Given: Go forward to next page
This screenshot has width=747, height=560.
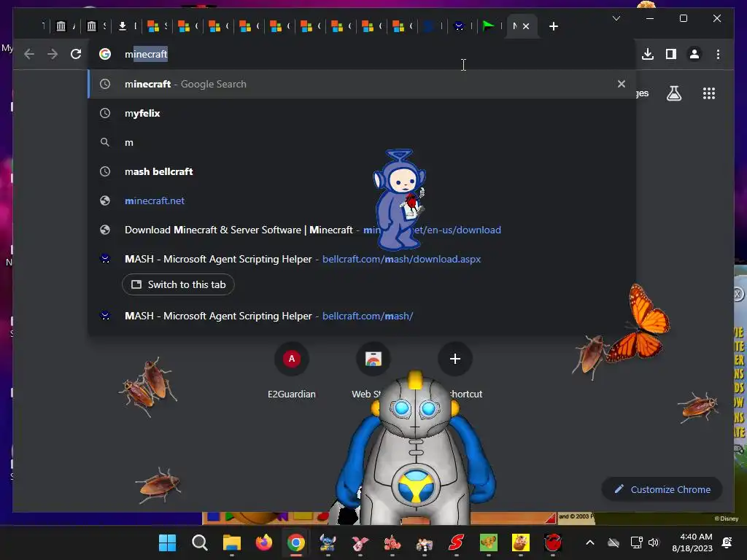Looking at the screenshot, I should point(53,54).
